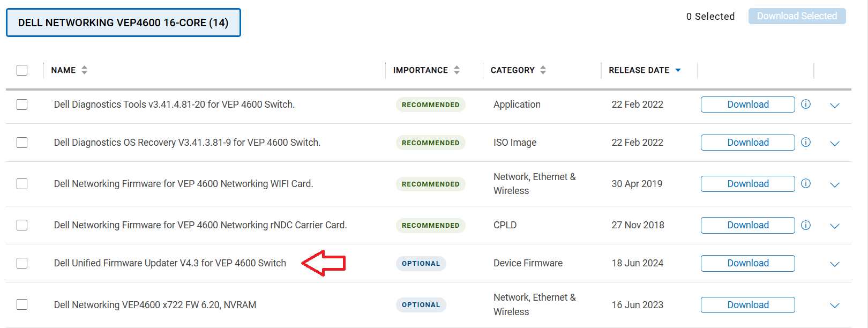Open Dell Networking VEP4600 x722 FW 6.20 name

[x=155, y=305]
